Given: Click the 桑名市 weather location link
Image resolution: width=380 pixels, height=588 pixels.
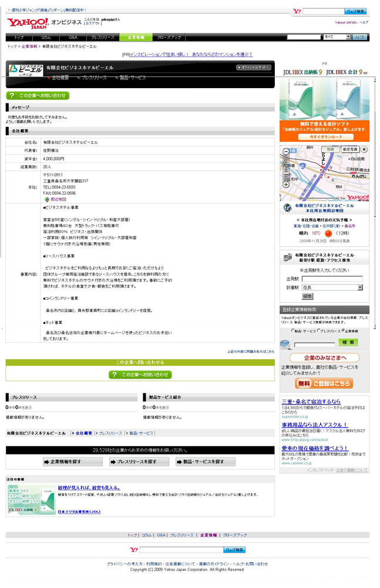Looking at the screenshot, I should click(349, 226).
